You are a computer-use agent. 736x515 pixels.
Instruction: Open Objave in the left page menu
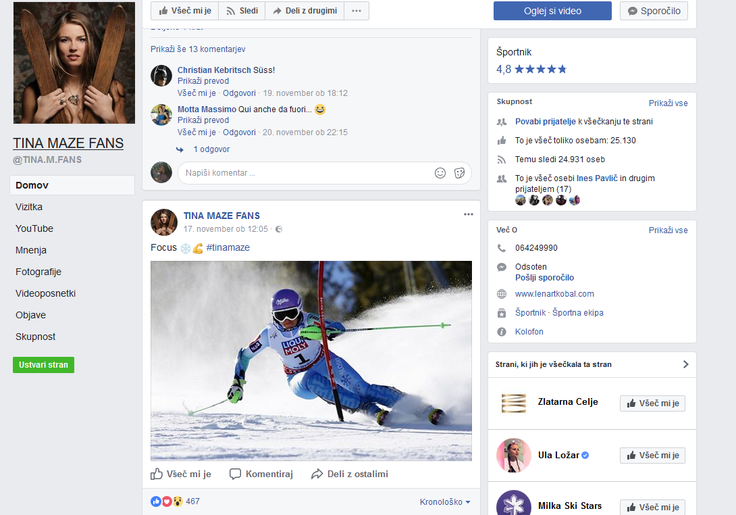31,315
